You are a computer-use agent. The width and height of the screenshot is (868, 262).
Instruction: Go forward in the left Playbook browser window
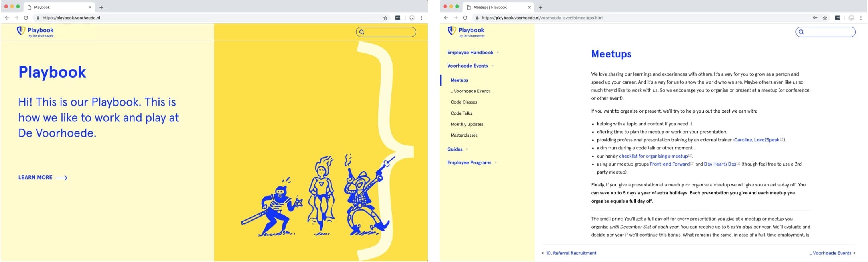tap(16, 18)
